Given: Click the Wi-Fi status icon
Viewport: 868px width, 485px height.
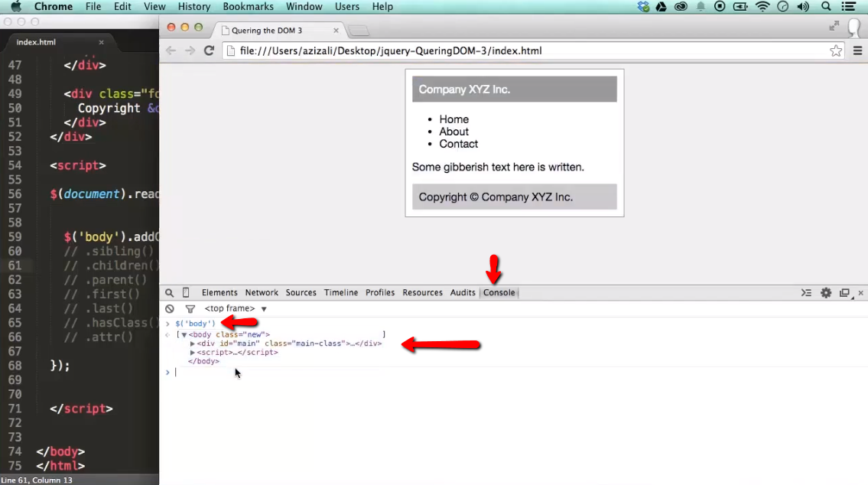Looking at the screenshot, I should pos(762,7).
